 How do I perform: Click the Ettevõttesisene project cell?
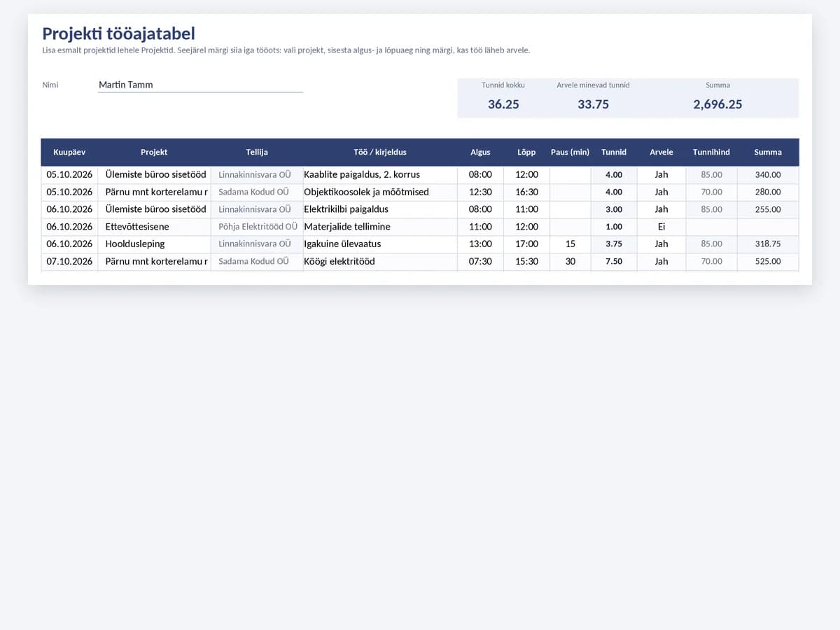pos(154,227)
